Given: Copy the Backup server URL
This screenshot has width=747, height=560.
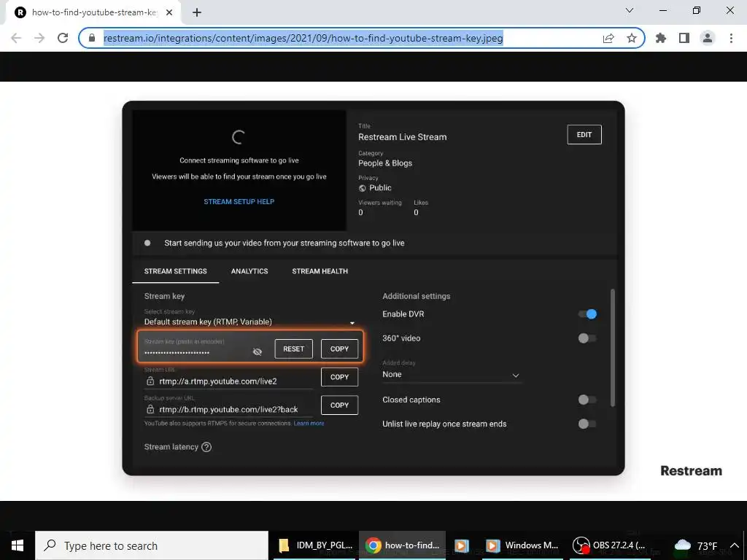Looking at the screenshot, I should point(339,405).
